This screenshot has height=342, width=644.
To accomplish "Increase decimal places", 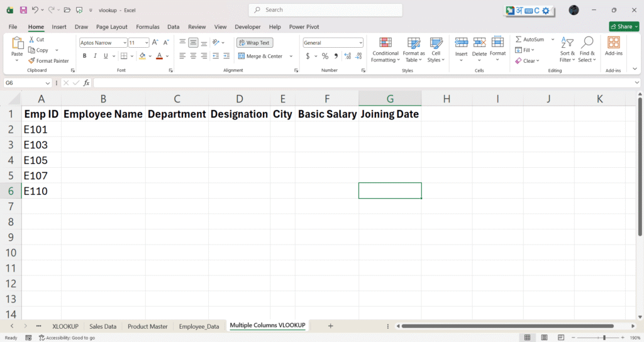I will click(347, 56).
